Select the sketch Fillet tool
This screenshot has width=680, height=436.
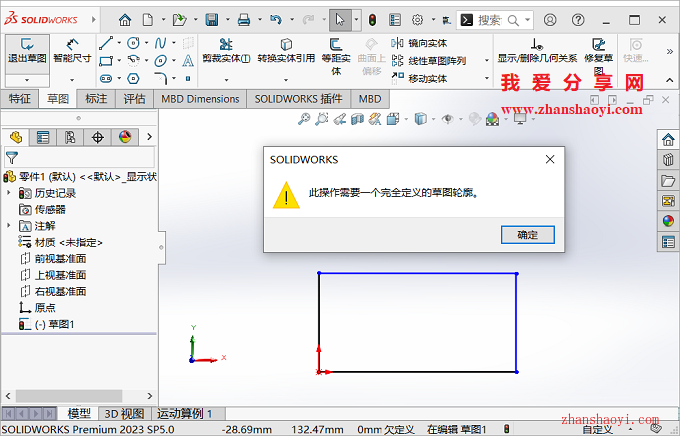(160, 79)
